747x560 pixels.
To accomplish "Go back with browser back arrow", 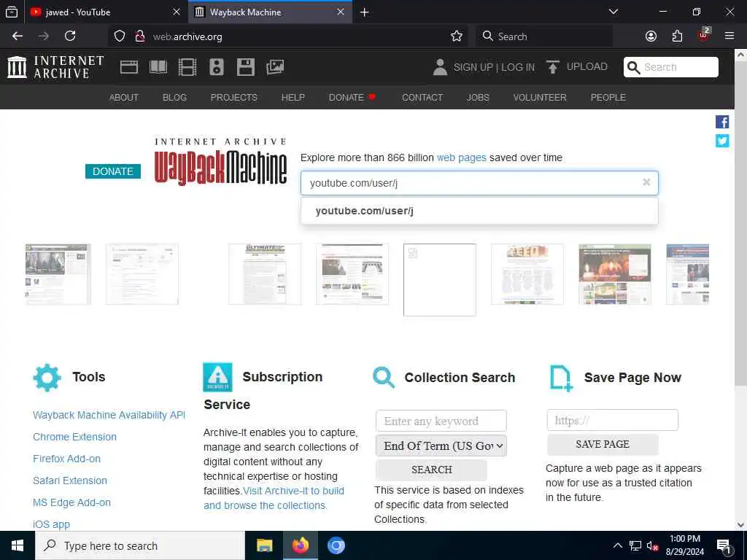I will (x=18, y=36).
